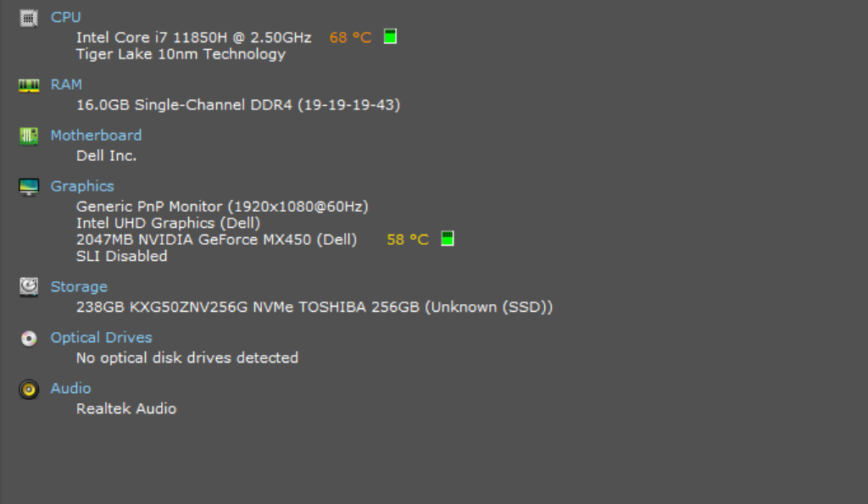Open the Storage section link
868x504 pixels.
(x=79, y=287)
